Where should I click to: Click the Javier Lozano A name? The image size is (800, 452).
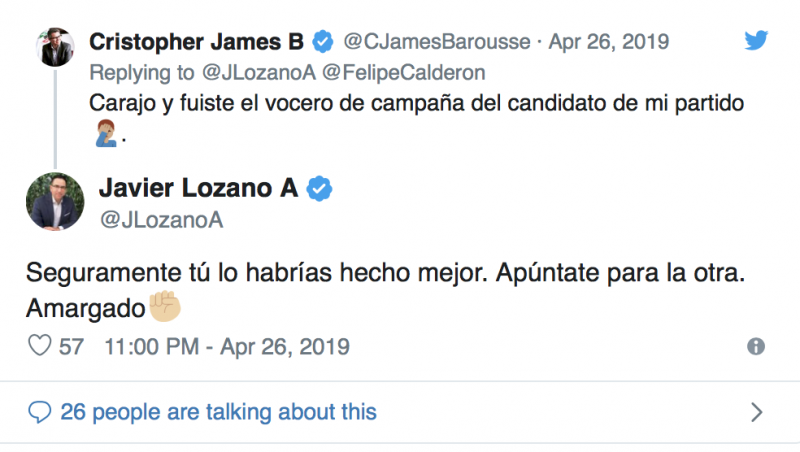pos(198,188)
